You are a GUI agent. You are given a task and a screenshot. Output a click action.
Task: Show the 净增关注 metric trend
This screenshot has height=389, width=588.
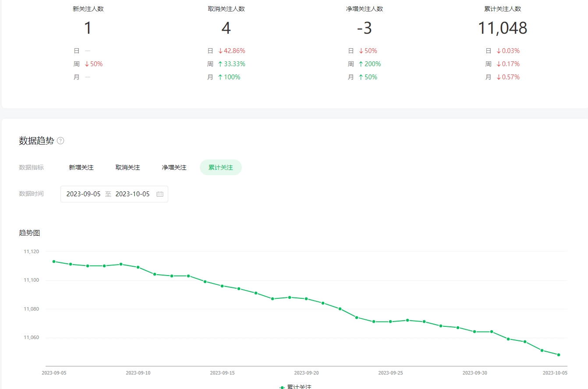click(174, 167)
